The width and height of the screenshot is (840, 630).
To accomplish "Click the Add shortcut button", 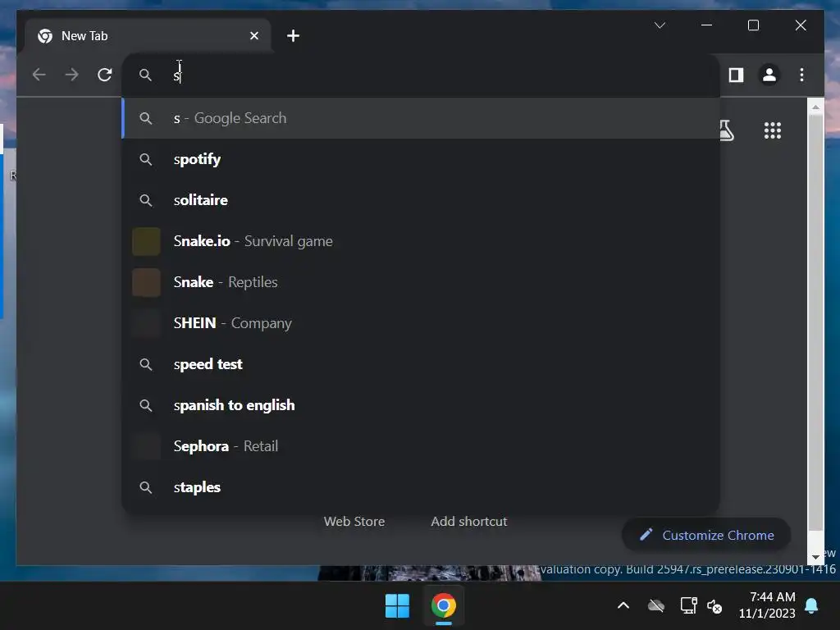I will 469,521.
